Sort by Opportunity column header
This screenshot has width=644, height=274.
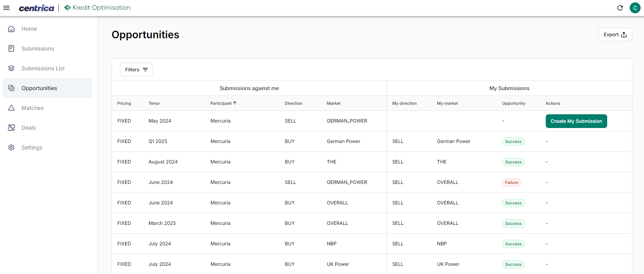click(514, 103)
